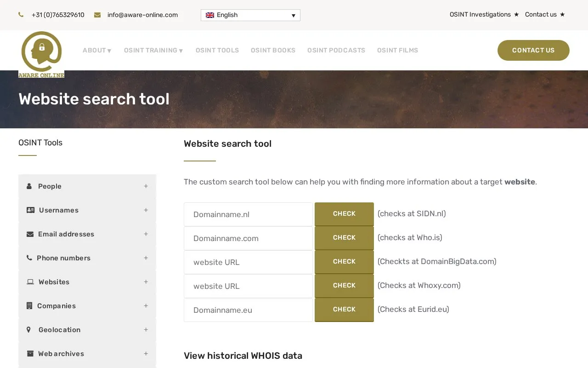Screen dimensions: 588x368
Task: Click CHECK button for Eurid.eu
Action: [344, 310]
